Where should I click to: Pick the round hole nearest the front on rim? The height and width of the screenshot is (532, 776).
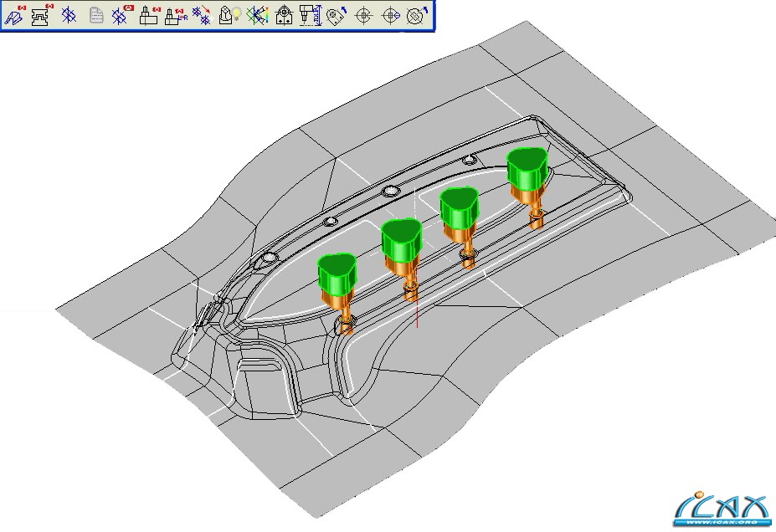pyautogui.click(x=269, y=258)
